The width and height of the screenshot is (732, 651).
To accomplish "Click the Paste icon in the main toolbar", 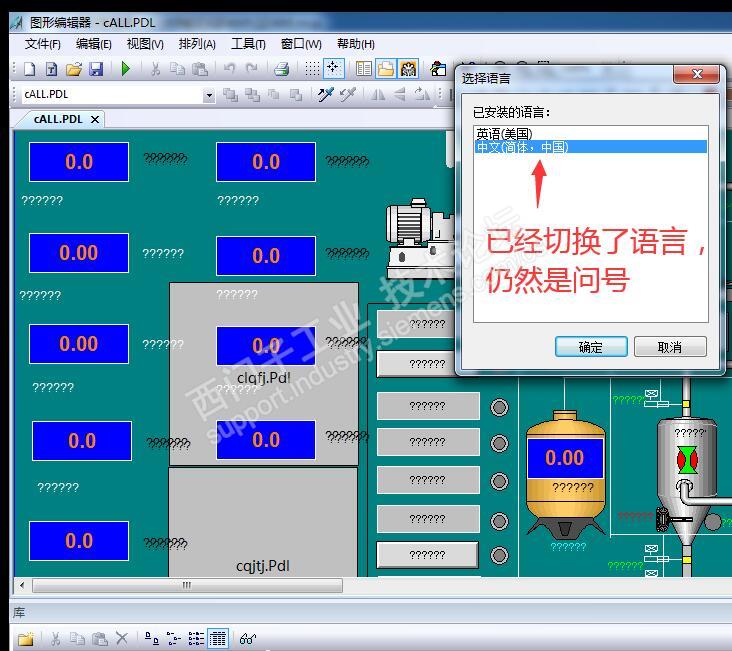I will 200,69.
